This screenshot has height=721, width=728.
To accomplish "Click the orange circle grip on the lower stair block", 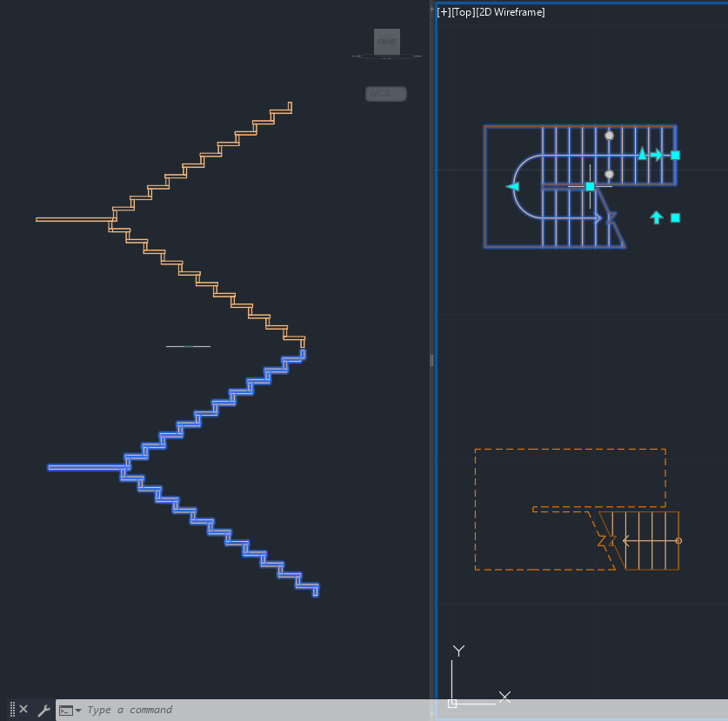I will (678, 541).
